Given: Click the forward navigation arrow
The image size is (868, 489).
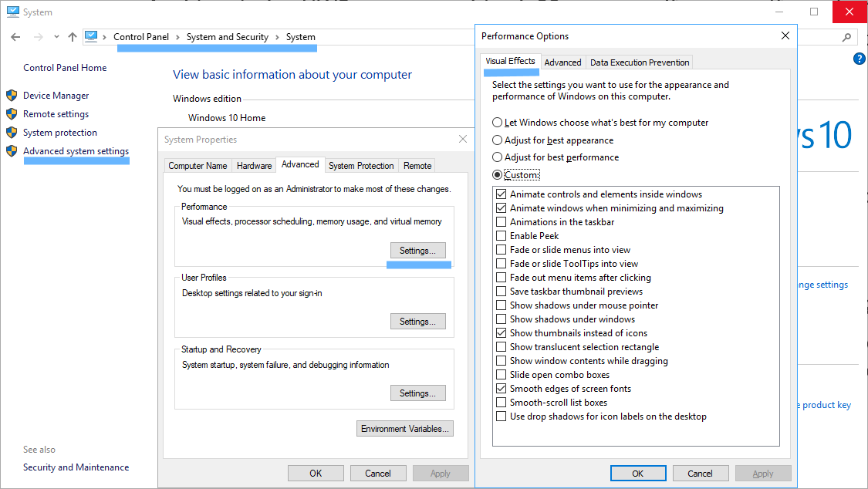Looking at the screenshot, I should 39,37.
